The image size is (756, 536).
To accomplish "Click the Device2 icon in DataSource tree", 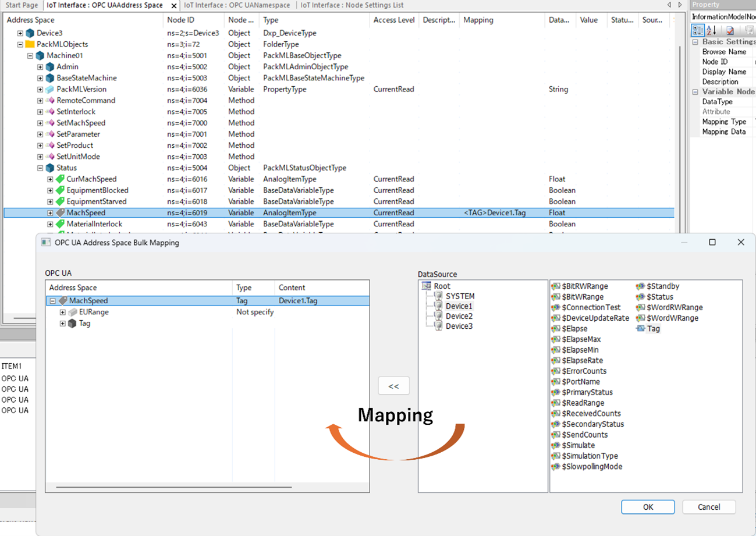I will (x=438, y=316).
